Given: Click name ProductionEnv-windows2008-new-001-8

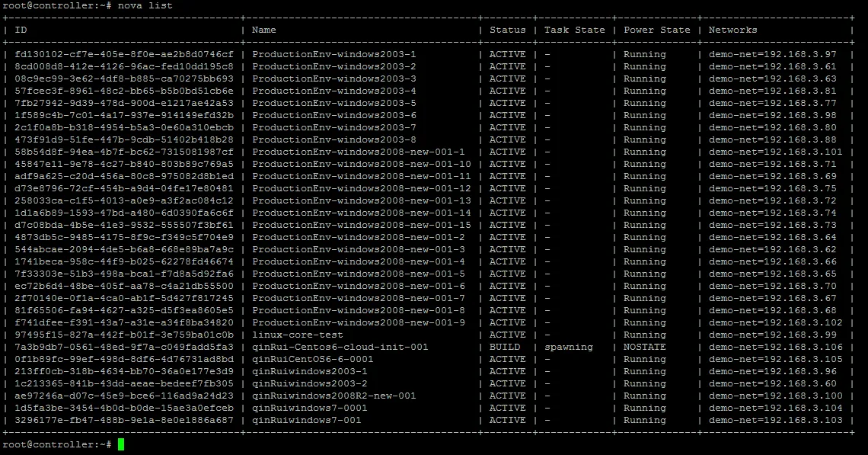Looking at the screenshot, I should tap(358, 310).
